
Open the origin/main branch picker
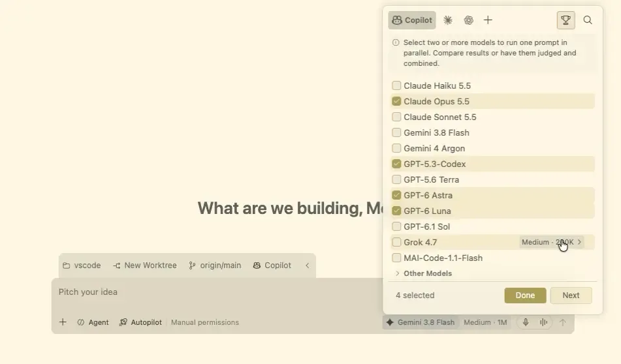tap(215, 265)
